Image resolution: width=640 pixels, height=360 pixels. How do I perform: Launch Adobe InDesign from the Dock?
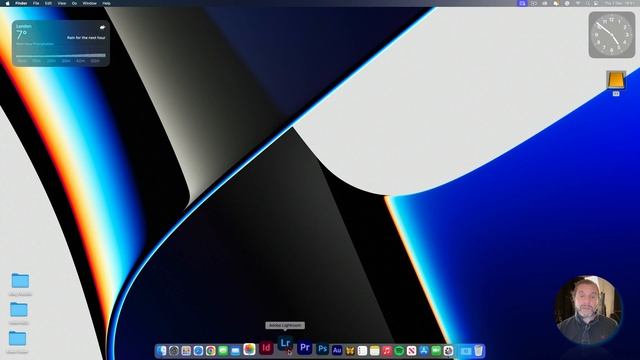266,348
